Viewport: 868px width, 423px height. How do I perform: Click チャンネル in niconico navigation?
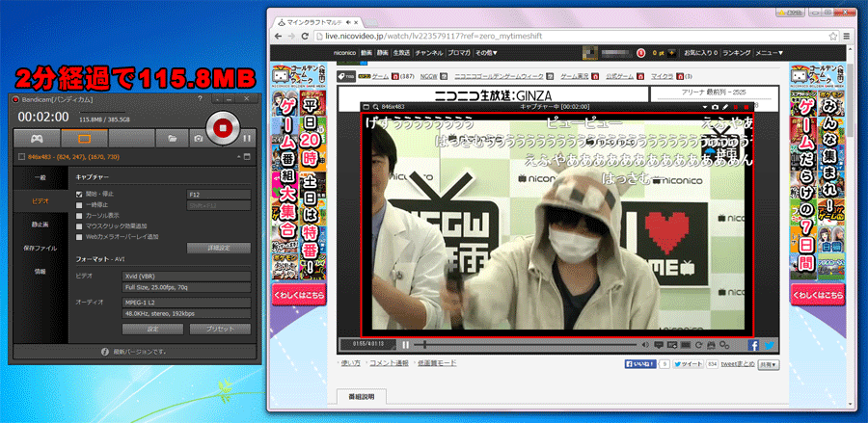[x=429, y=53]
